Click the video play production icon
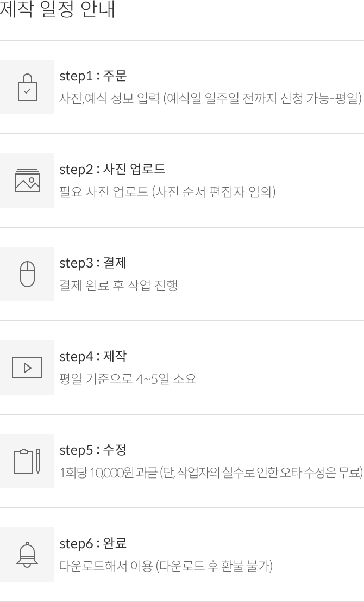This screenshot has width=364, height=602. (27, 368)
